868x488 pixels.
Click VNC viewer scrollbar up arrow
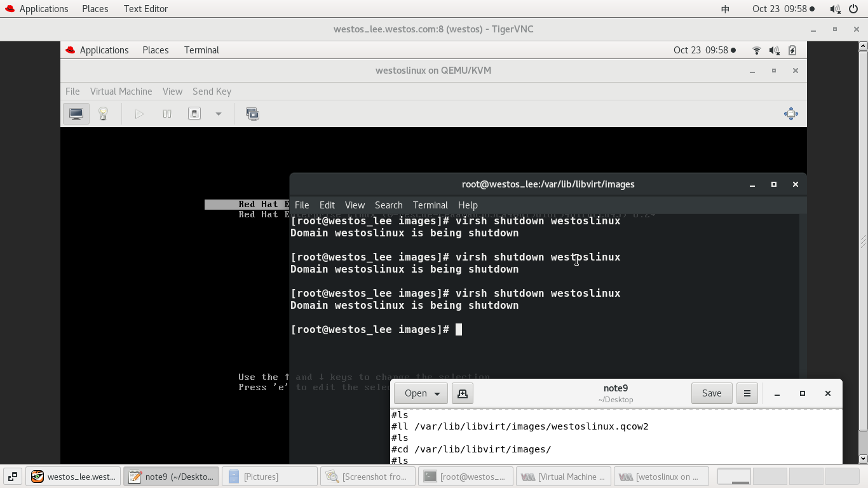863,46
